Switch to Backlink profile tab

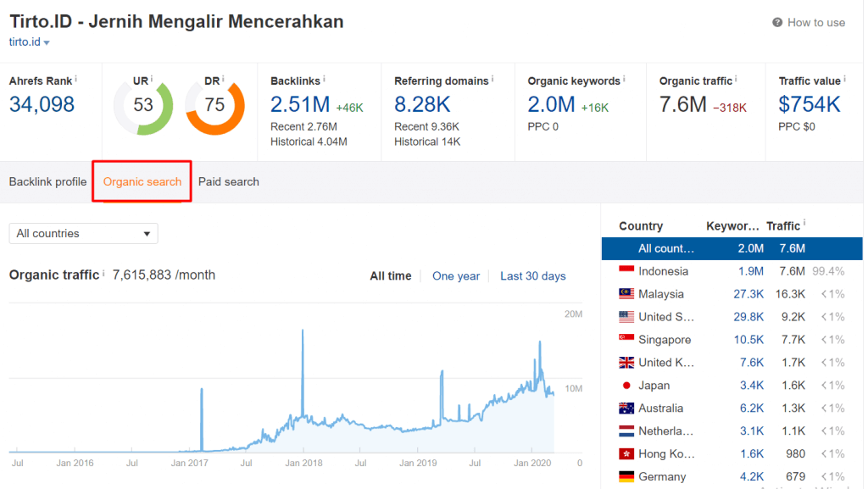47,182
